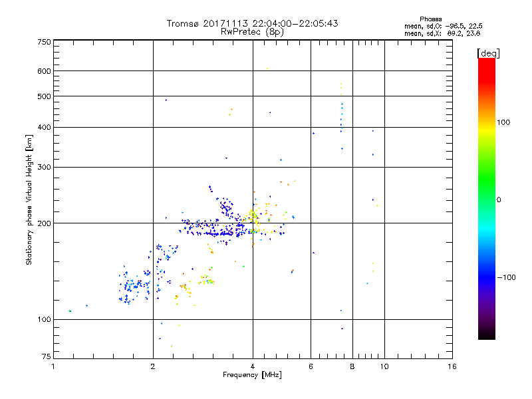Viewport: 532px width, 399px height.
Task: Click the y-axis tick label '300'
Action: pos(44,167)
